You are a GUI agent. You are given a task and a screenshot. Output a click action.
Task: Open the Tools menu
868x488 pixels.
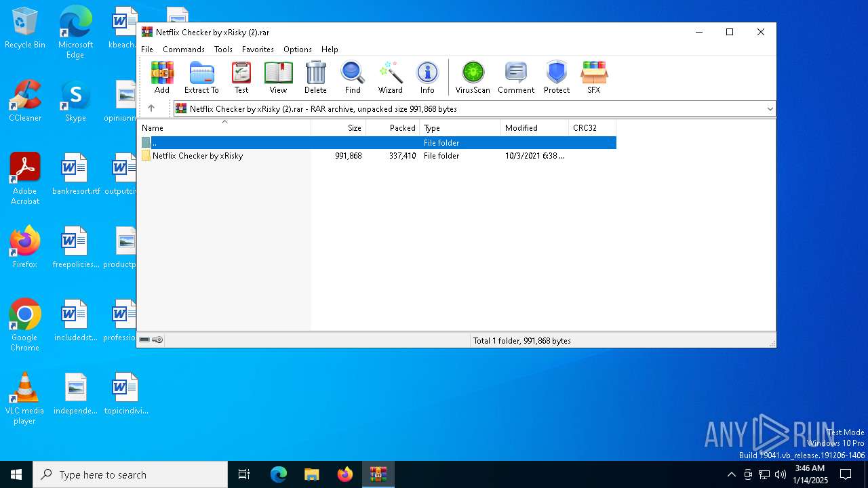click(x=223, y=49)
